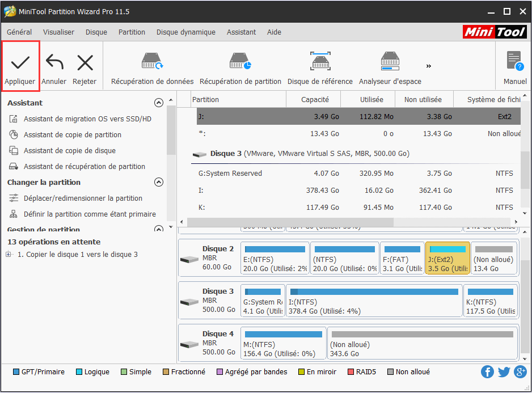
Task: Sort by the Partition column header
Action: 239,99
